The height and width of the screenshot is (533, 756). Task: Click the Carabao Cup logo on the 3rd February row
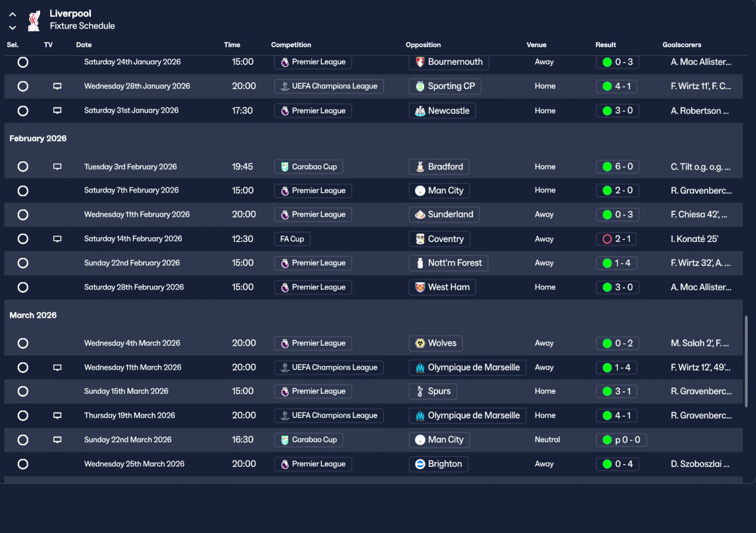point(285,166)
